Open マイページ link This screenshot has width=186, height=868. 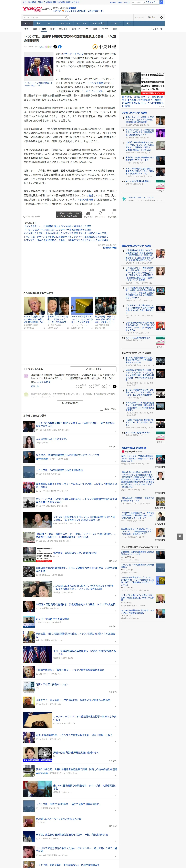pyautogui.click(x=139, y=18)
